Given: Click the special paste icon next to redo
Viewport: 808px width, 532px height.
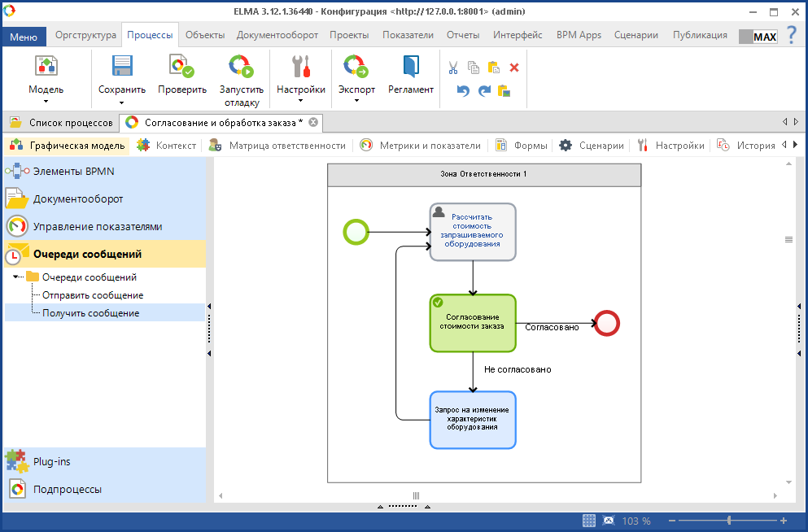Looking at the screenshot, I should [x=504, y=91].
